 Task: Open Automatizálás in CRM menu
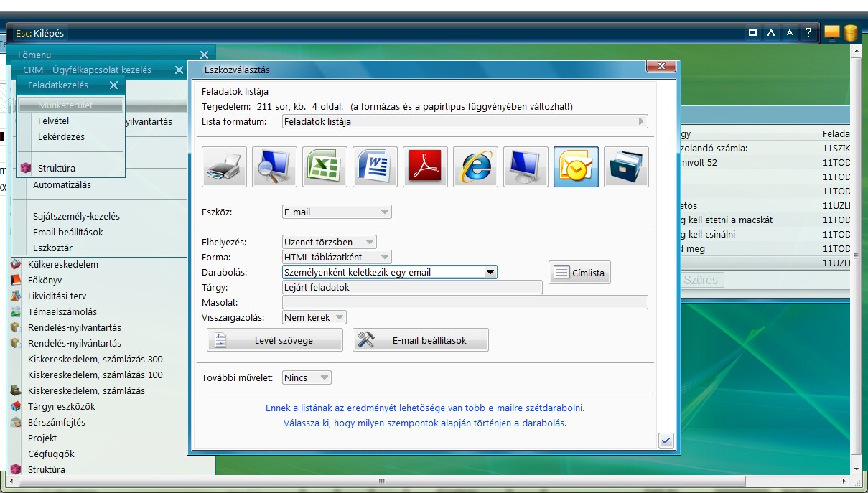62,184
